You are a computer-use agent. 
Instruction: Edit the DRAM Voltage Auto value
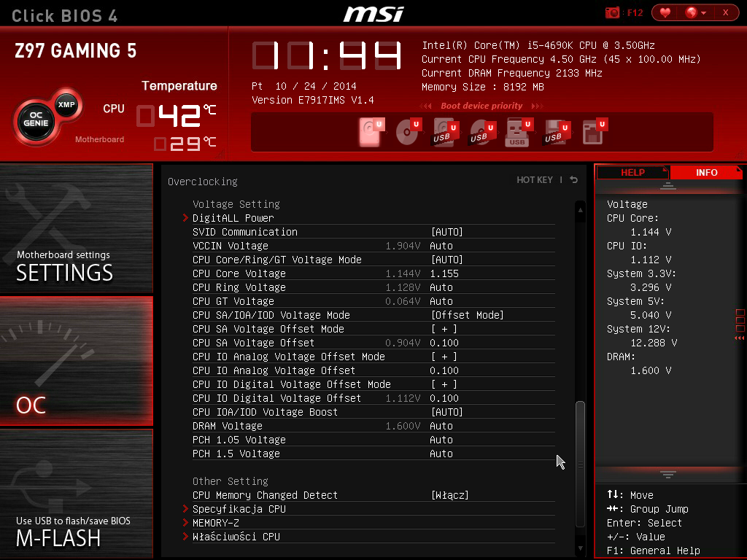pyautogui.click(x=441, y=426)
